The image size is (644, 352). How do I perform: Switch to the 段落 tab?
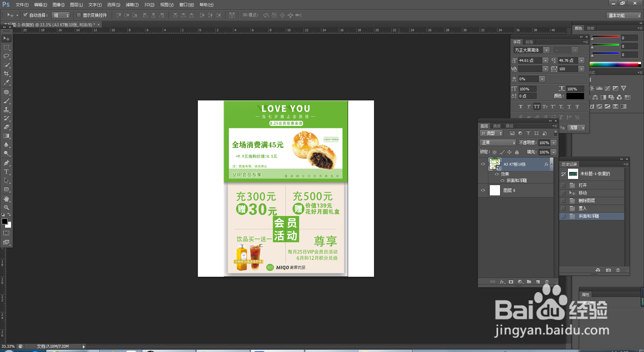click(x=529, y=42)
